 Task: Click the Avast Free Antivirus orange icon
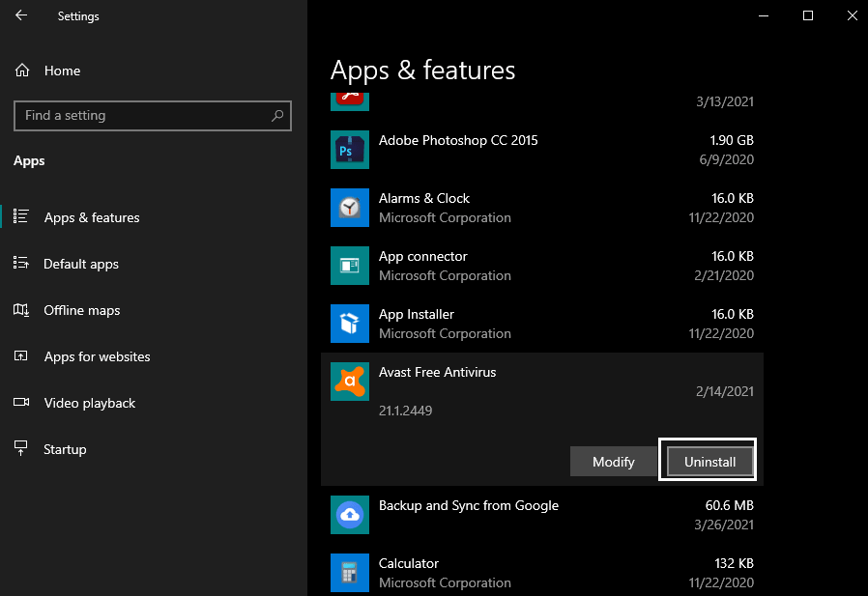tap(350, 382)
